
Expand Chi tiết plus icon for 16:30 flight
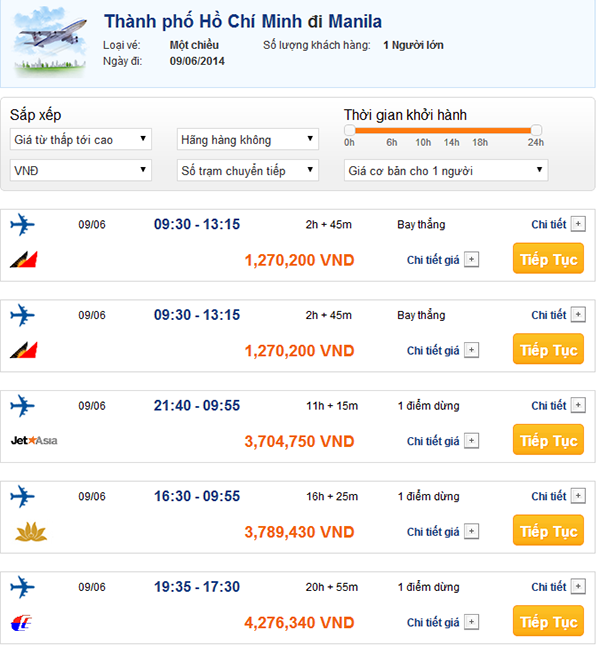pos(577,496)
